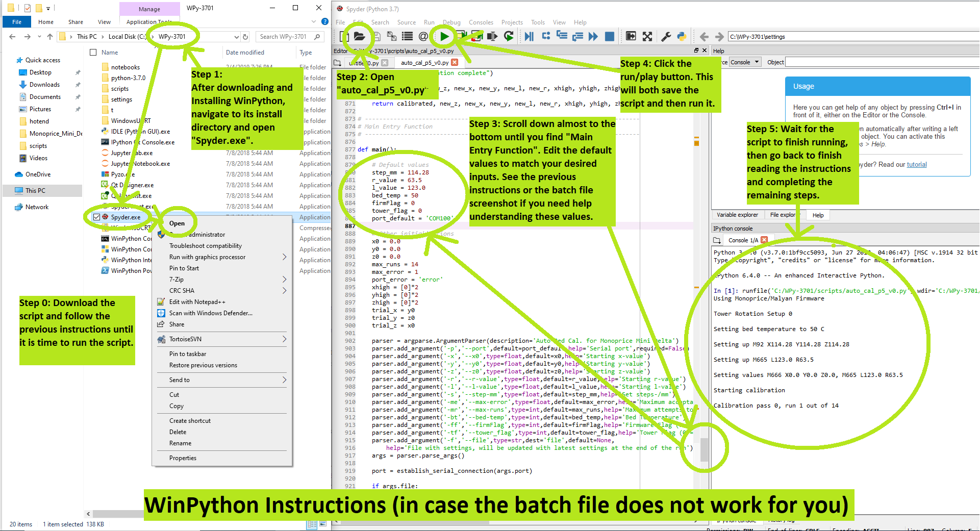
Task: Open Spyder's Projects menu
Action: coord(512,22)
